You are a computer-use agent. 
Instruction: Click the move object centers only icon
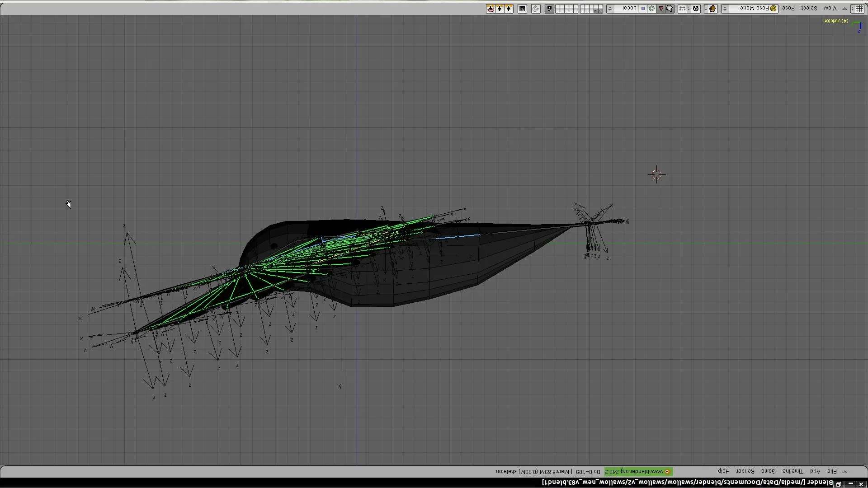click(682, 9)
